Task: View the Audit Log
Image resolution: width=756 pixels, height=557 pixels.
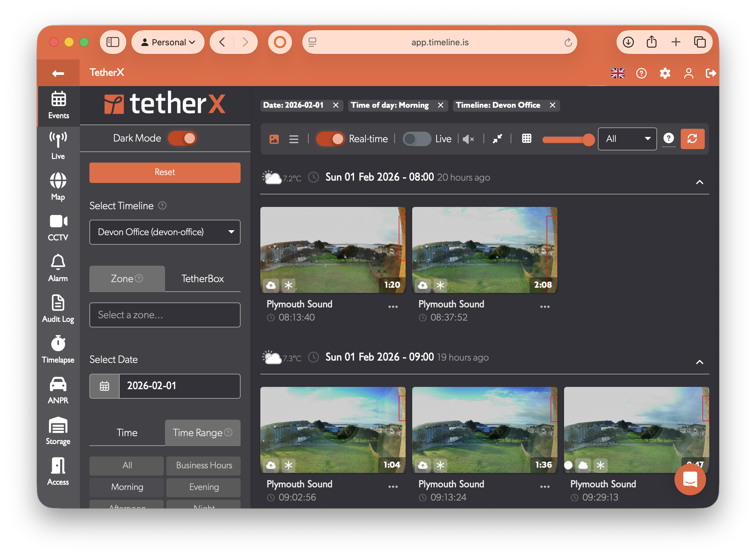Action: 58,308
